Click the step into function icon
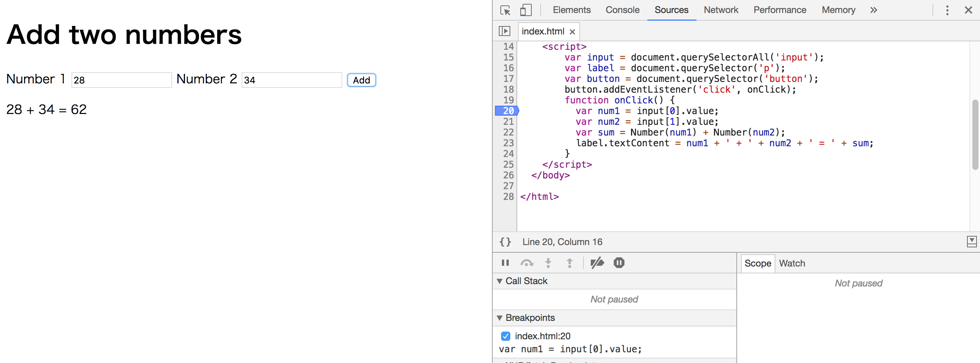 (x=548, y=263)
